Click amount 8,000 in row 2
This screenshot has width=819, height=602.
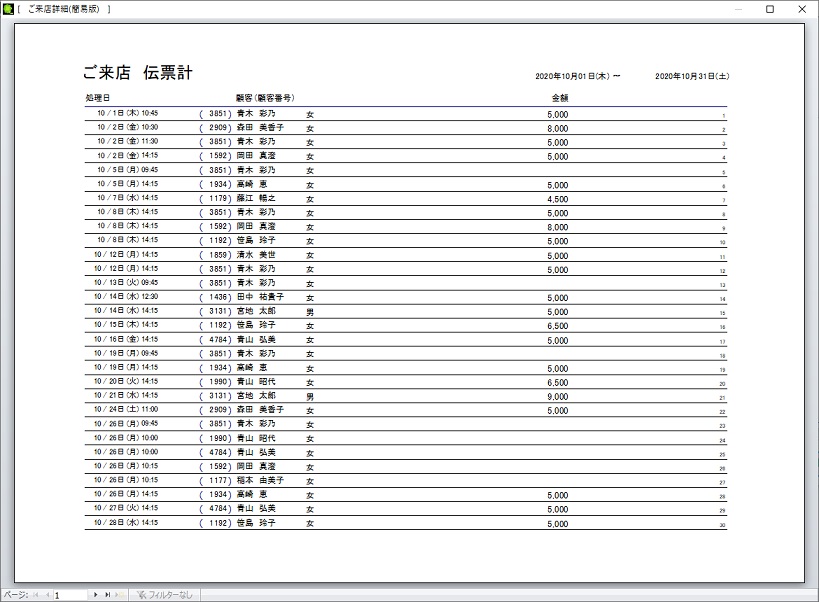[x=558, y=128]
